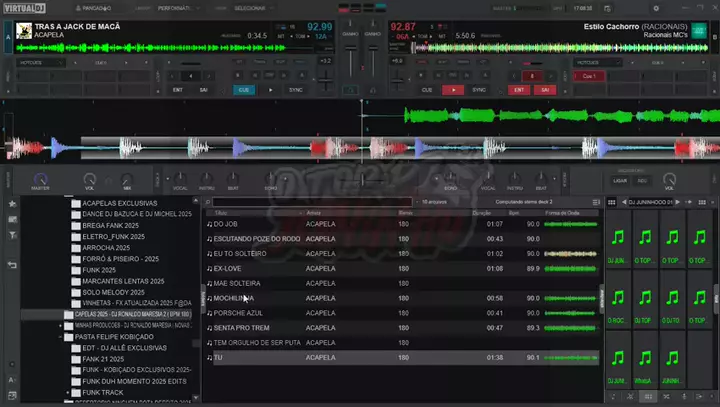Go to previous sampler bank arrow
Viewport: 720px width, 407px height.
click(x=624, y=202)
